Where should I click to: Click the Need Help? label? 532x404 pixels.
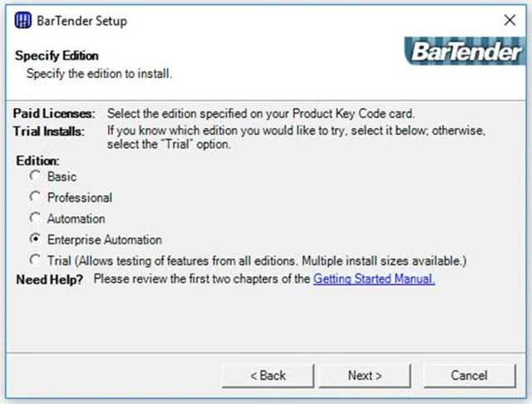50,279
